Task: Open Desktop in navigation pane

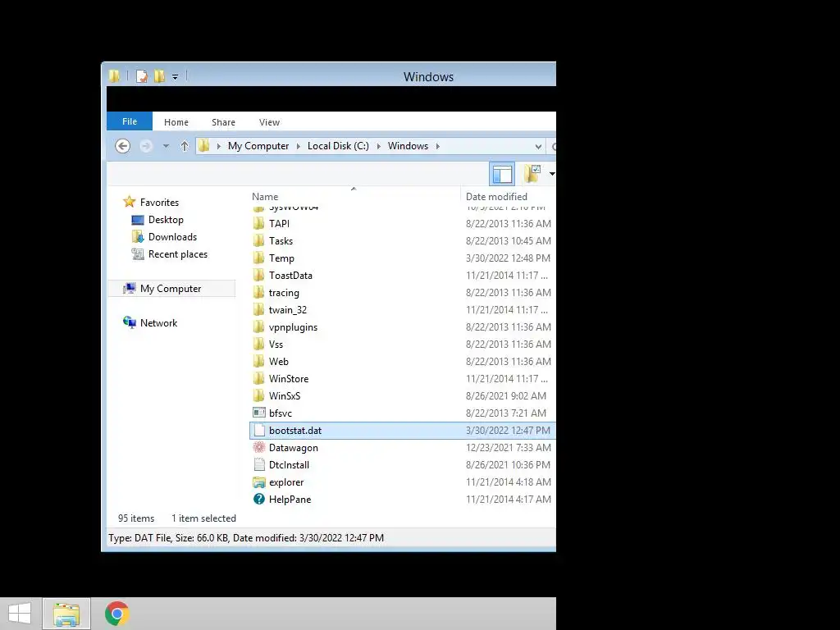Action: [x=166, y=220]
